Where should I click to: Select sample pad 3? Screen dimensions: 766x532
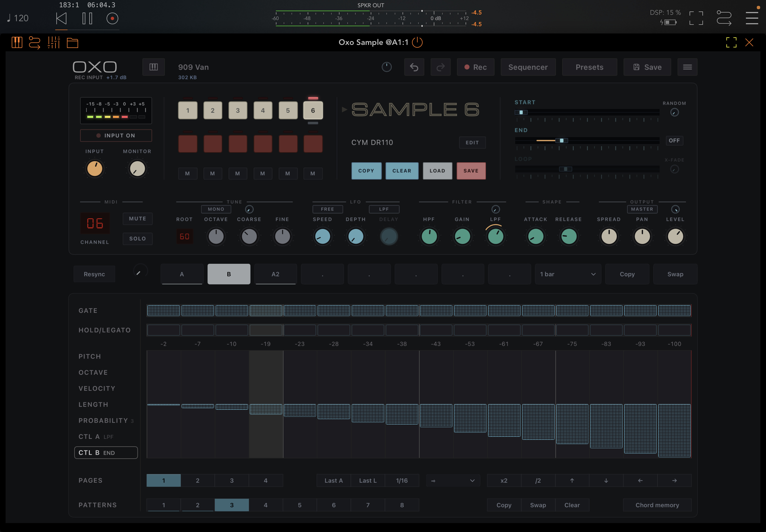(238, 110)
